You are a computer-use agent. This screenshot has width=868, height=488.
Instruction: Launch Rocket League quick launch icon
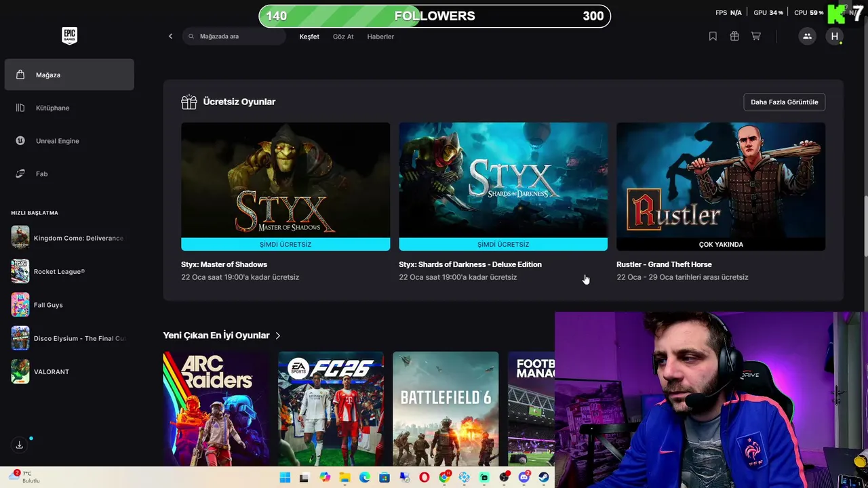[20, 271]
